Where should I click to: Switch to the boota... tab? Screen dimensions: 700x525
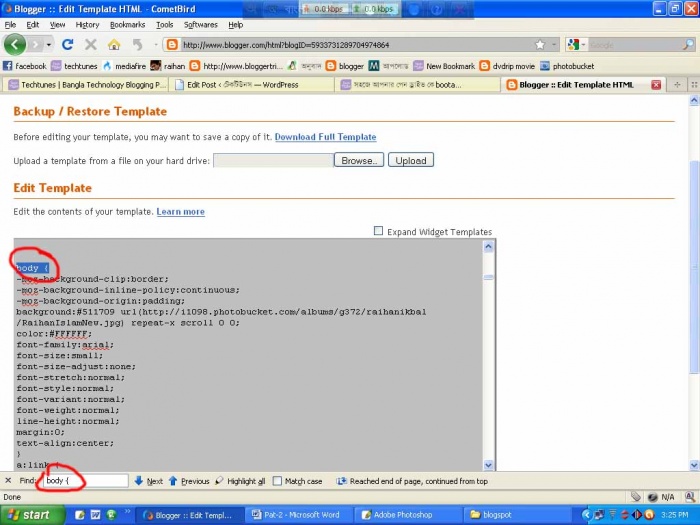tap(417, 84)
